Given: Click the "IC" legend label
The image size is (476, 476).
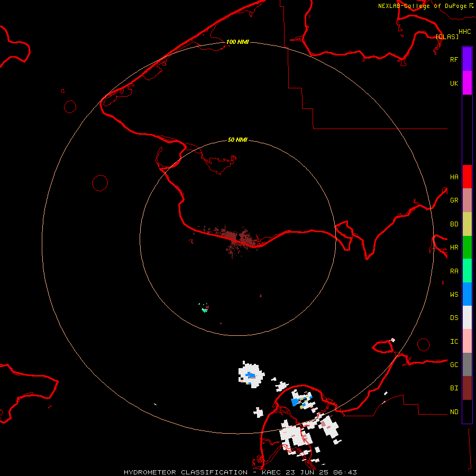Looking at the screenshot, I should tap(454, 342).
